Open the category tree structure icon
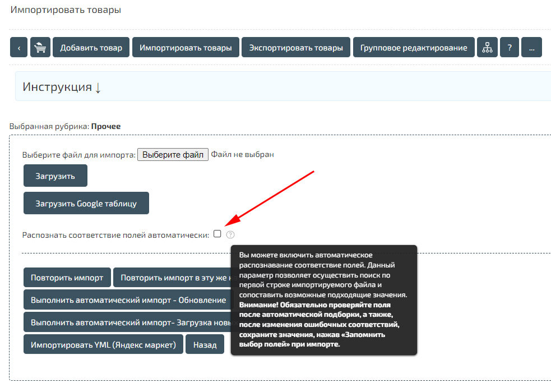 coord(487,48)
